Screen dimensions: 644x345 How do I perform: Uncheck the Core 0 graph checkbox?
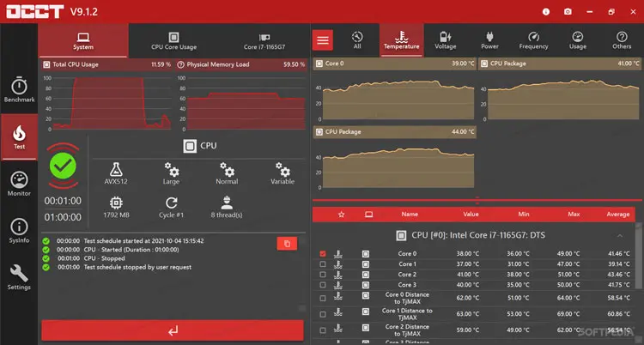[323, 254]
